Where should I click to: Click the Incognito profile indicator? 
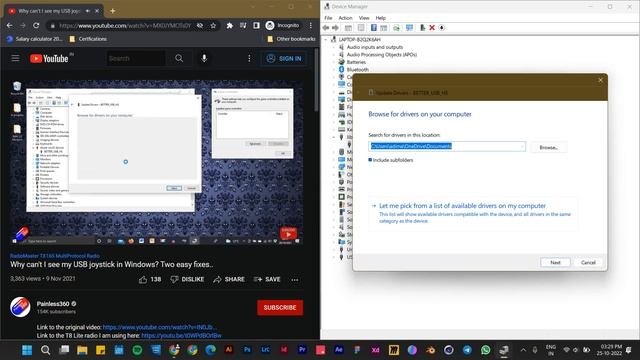[282, 25]
